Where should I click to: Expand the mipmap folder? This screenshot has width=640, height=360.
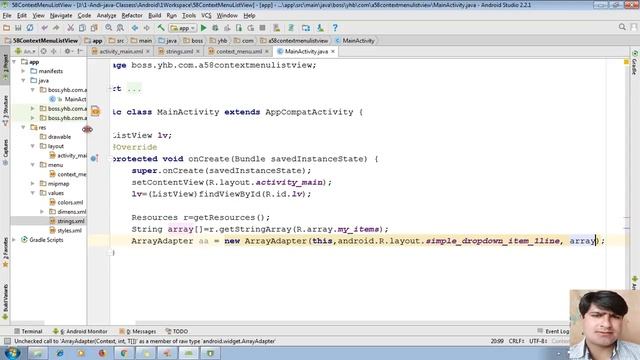pyautogui.click(x=33, y=184)
